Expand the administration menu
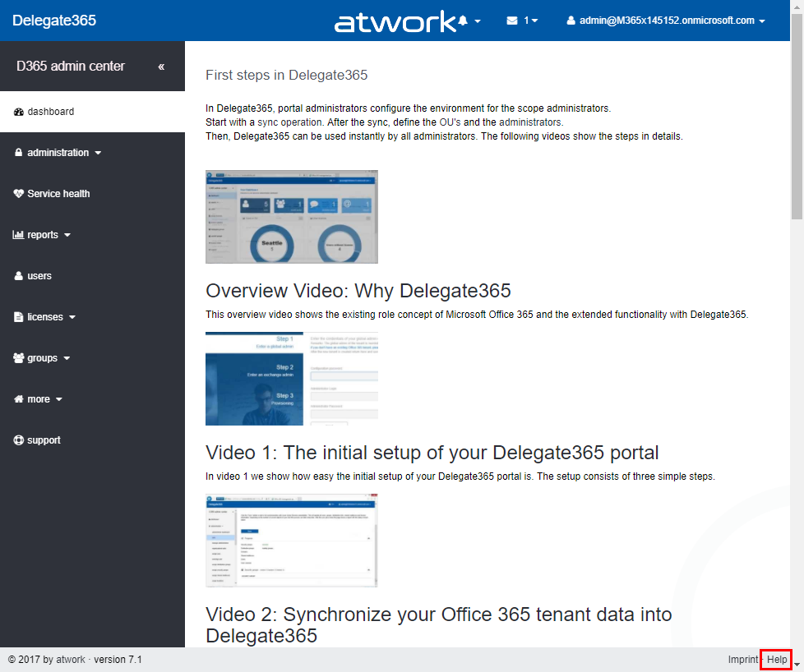 pos(58,153)
